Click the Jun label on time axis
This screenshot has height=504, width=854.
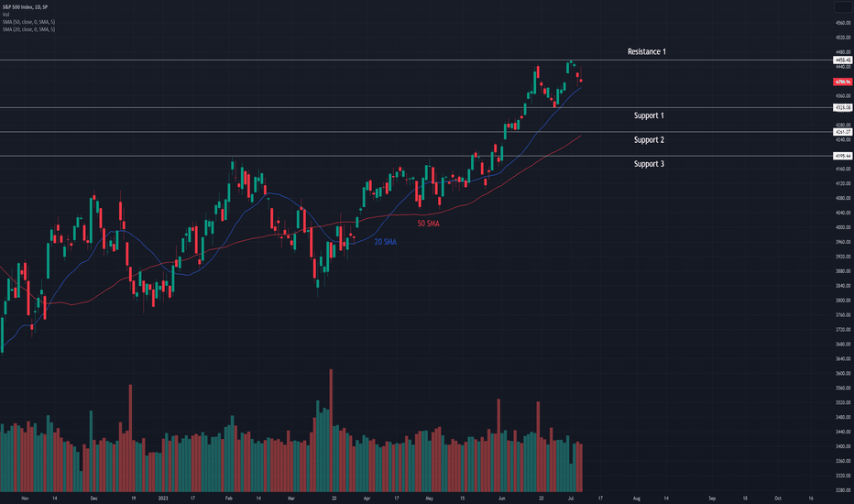(501, 498)
